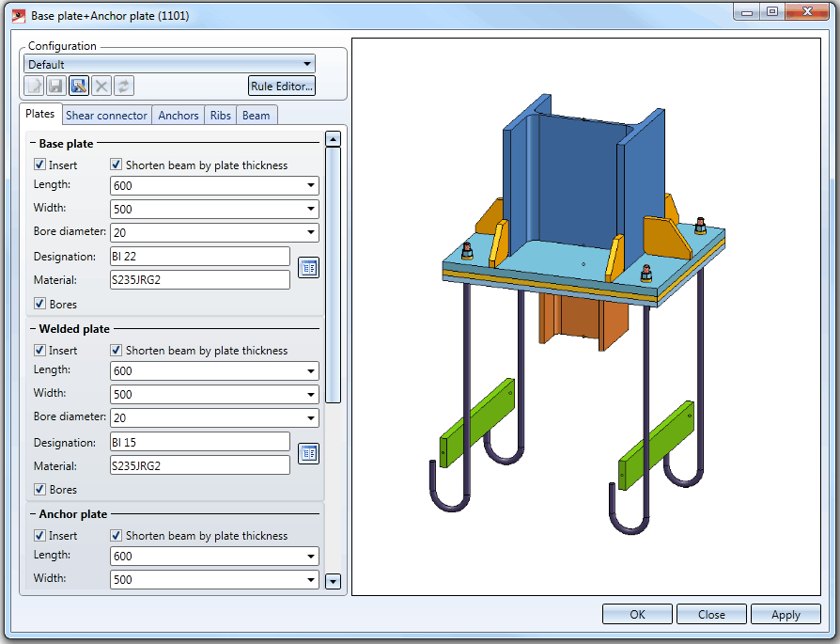
Task: Open catalogue icon beside Base plate designation
Action: (308, 268)
